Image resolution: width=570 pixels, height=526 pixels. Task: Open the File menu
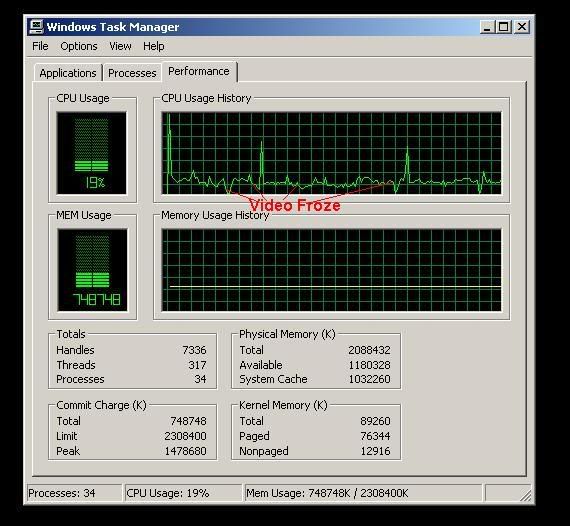tap(40, 46)
